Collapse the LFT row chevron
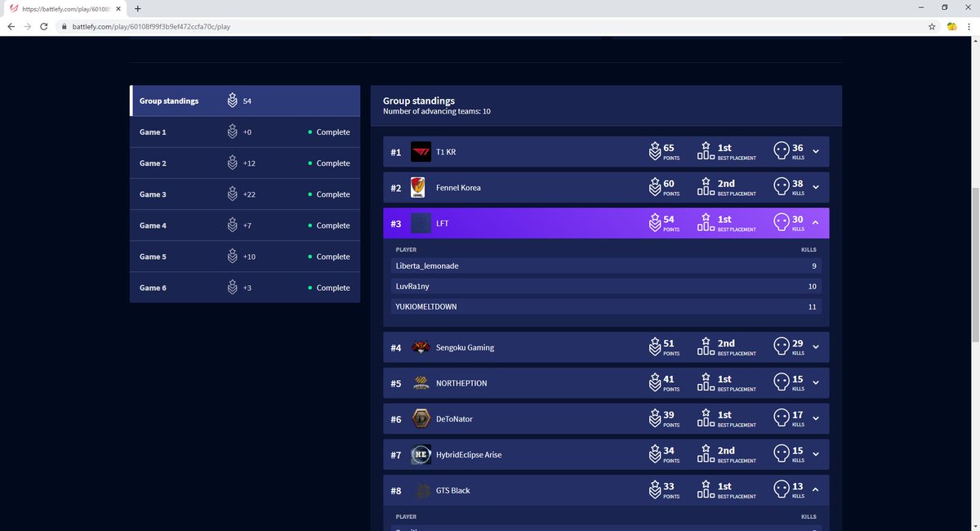This screenshot has height=531, width=980. 816,223
